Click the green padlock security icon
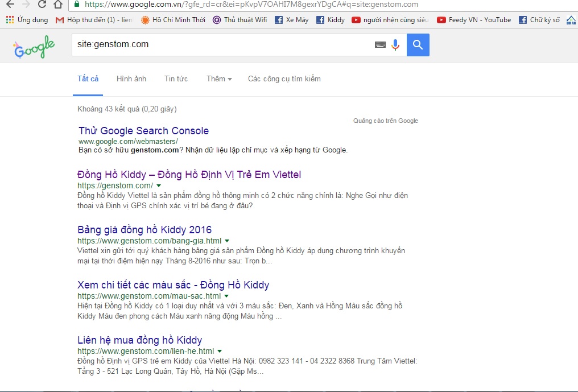 click(77, 4)
